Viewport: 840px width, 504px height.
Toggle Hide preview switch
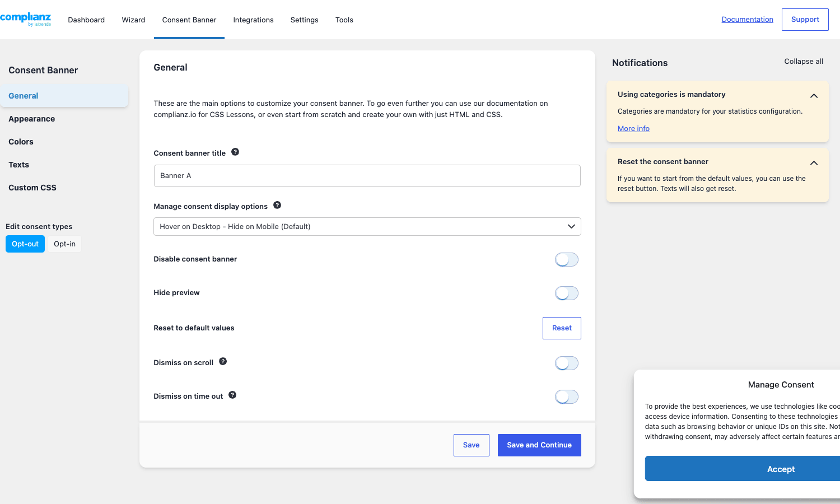[x=567, y=293]
